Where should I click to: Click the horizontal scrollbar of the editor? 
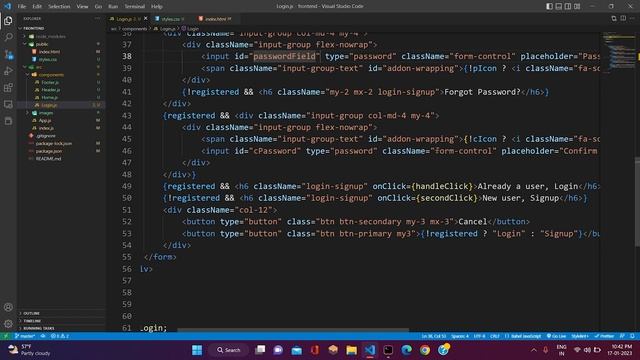293,330
